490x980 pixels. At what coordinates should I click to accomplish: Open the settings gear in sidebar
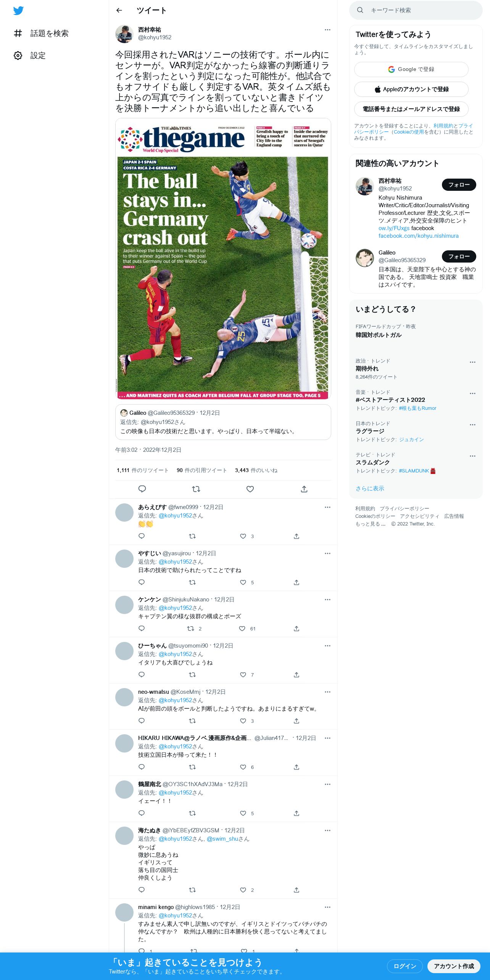pyautogui.click(x=18, y=55)
